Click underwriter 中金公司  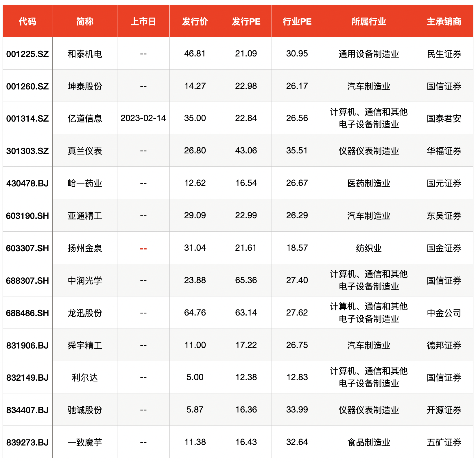click(444, 313)
